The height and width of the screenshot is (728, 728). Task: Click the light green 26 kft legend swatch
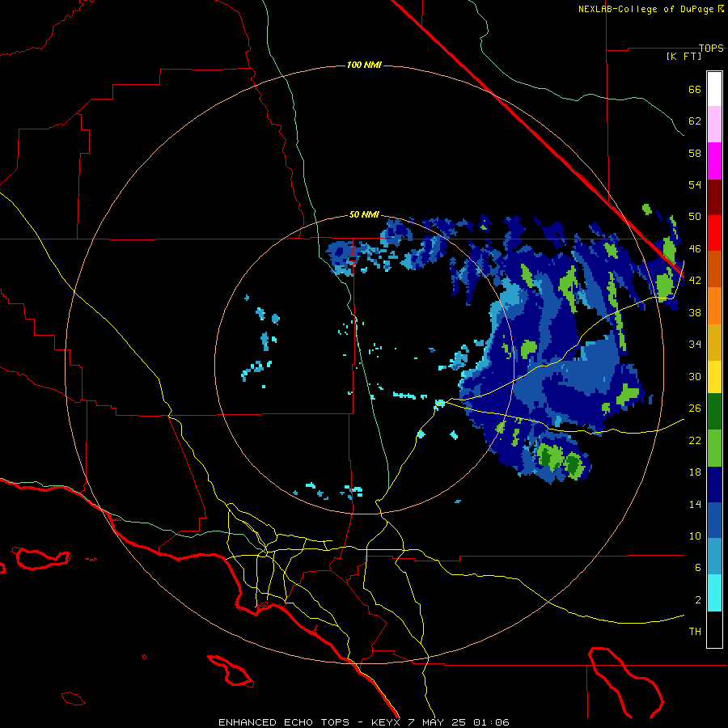[x=714, y=450]
